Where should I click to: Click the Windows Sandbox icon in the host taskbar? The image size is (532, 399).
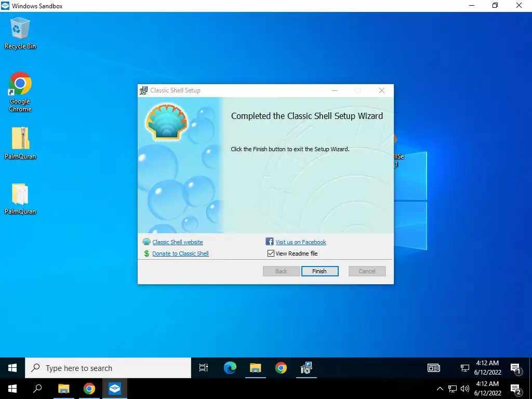click(x=115, y=389)
